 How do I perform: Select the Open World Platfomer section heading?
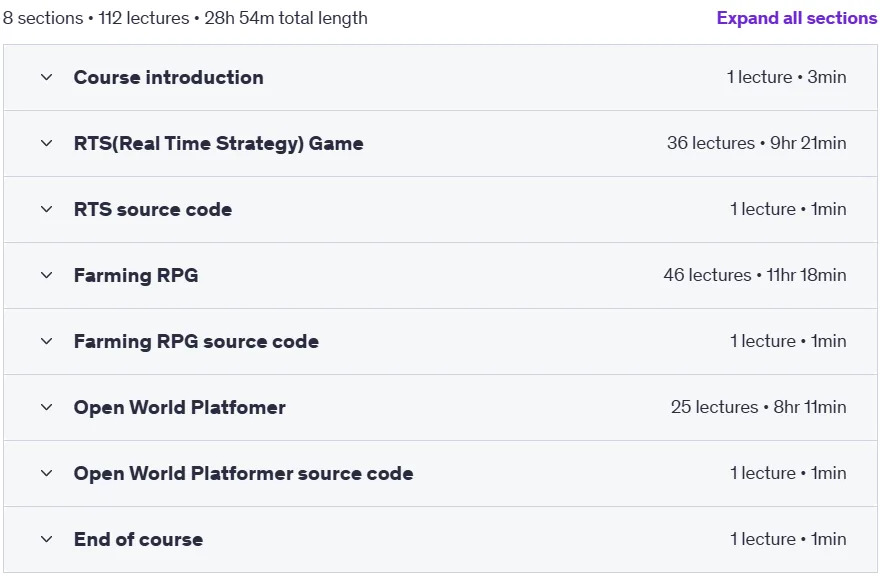[180, 407]
